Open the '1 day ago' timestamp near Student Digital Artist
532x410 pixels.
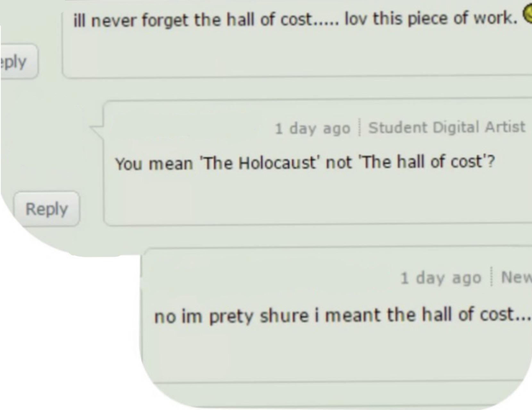click(312, 129)
